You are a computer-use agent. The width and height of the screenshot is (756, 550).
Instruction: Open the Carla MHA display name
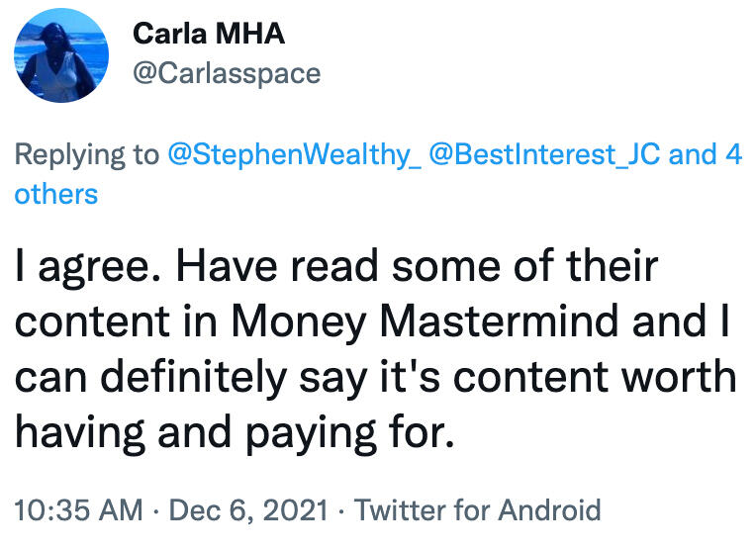click(x=208, y=34)
